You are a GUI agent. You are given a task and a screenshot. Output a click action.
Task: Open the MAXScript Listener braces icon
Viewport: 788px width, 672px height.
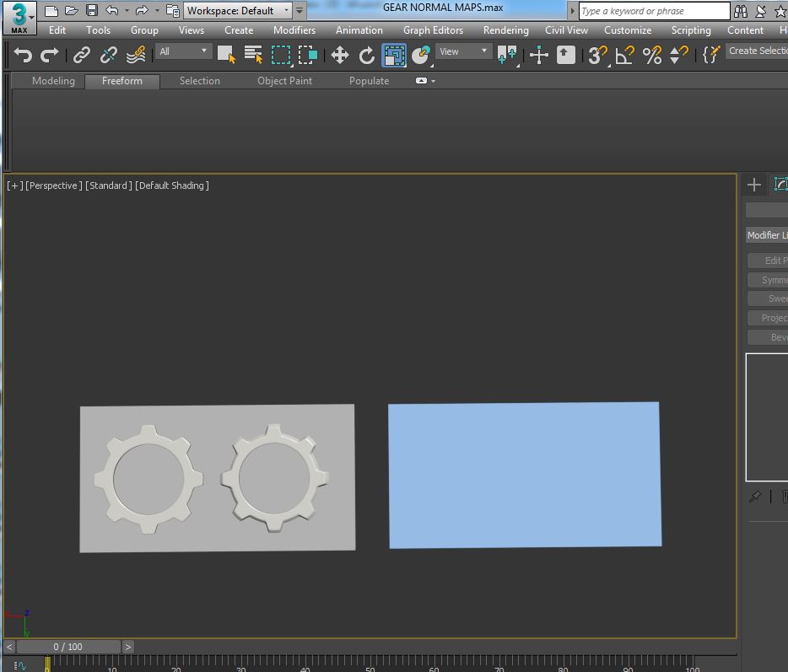[x=711, y=56]
